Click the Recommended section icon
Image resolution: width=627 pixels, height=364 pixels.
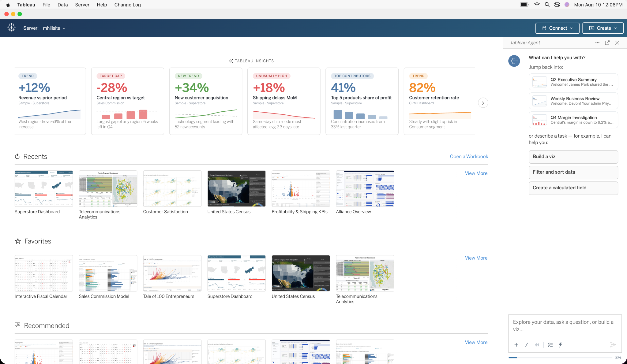(x=18, y=325)
